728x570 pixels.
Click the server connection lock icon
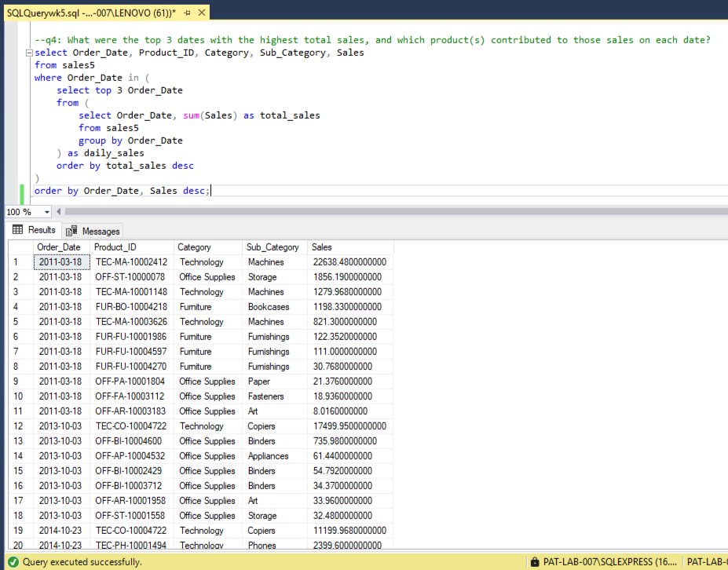(x=535, y=561)
